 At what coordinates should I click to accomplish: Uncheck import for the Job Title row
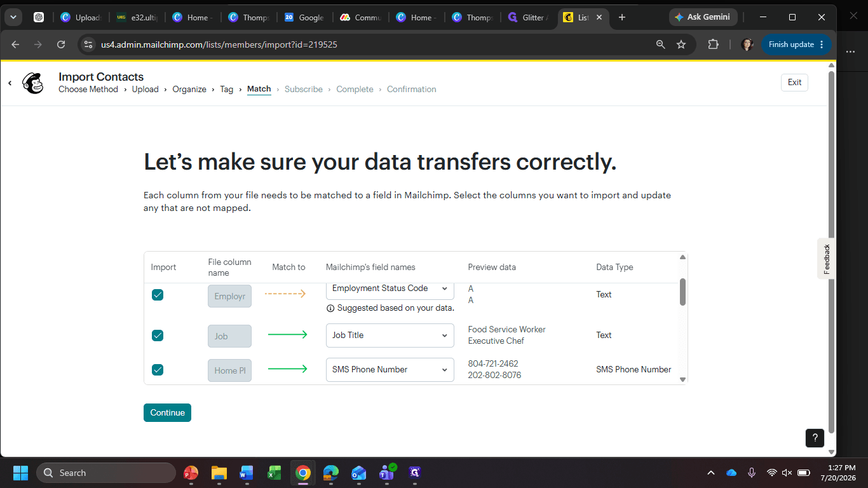(x=158, y=335)
